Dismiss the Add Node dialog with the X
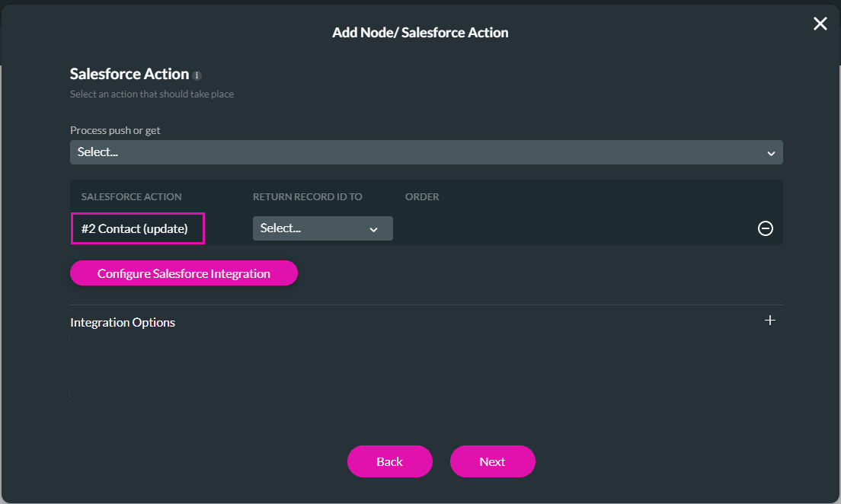The height and width of the screenshot is (504, 841). tap(820, 23)
